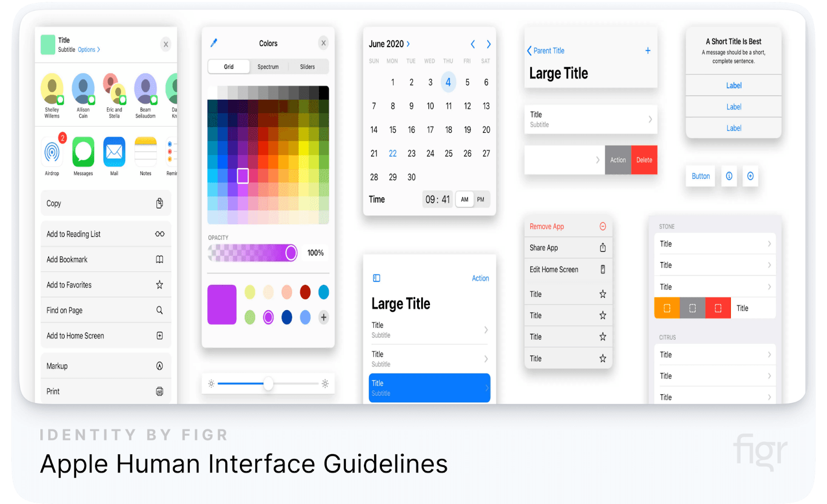Open the Mail app icon
Screen dimensions: 827x504
pos(114,152)
